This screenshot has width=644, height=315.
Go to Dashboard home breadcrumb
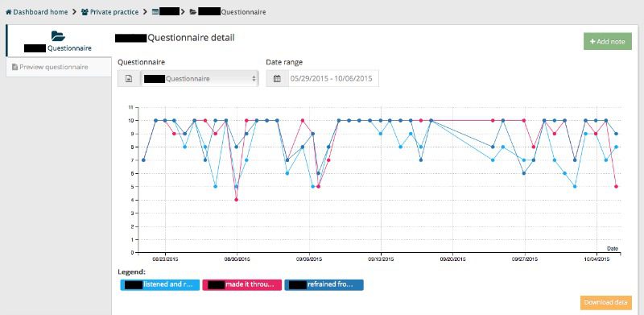pos(36,12)
